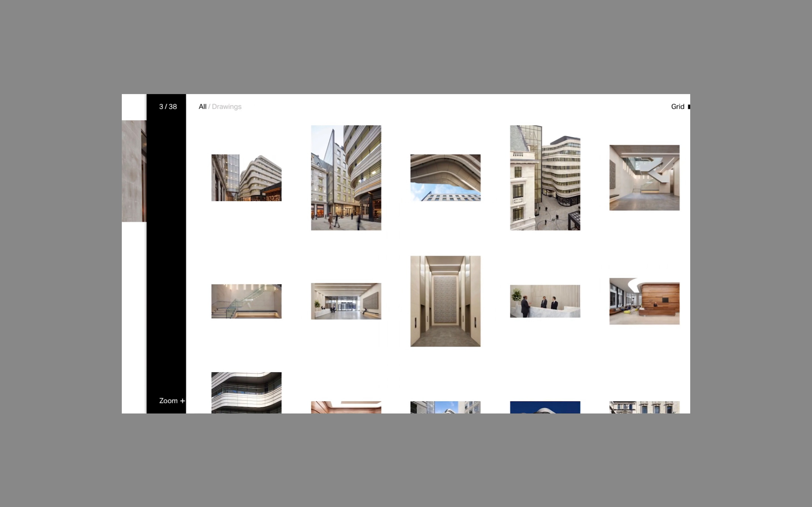Open the upward view of curved soffit thumbnail
The width and height of the screenshot is (812, 507).
(445, 178)
